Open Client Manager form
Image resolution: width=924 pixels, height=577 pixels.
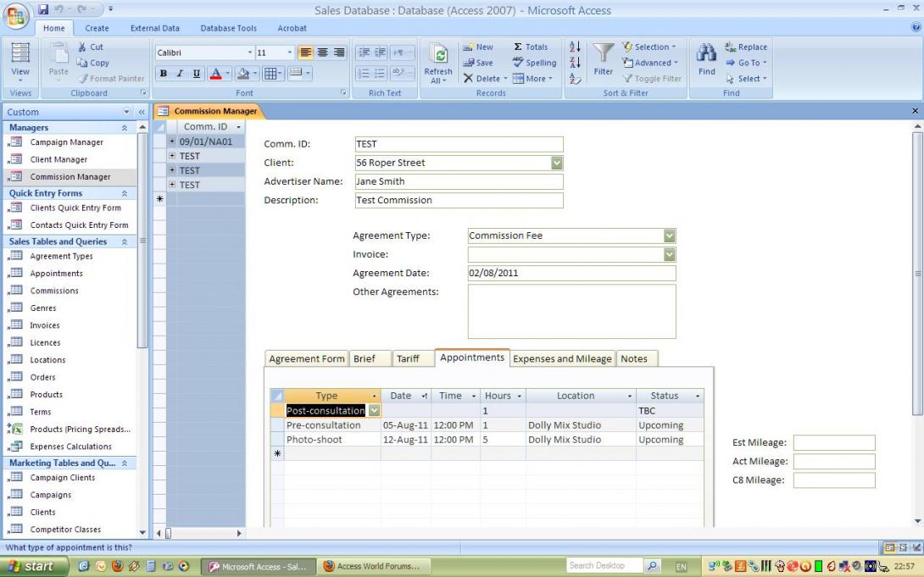click(58, 159)
